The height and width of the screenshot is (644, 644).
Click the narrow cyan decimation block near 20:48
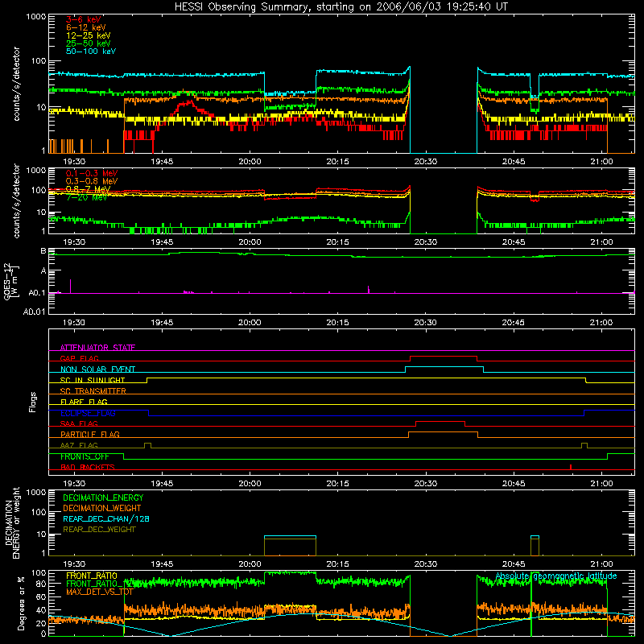click(535, 536)
